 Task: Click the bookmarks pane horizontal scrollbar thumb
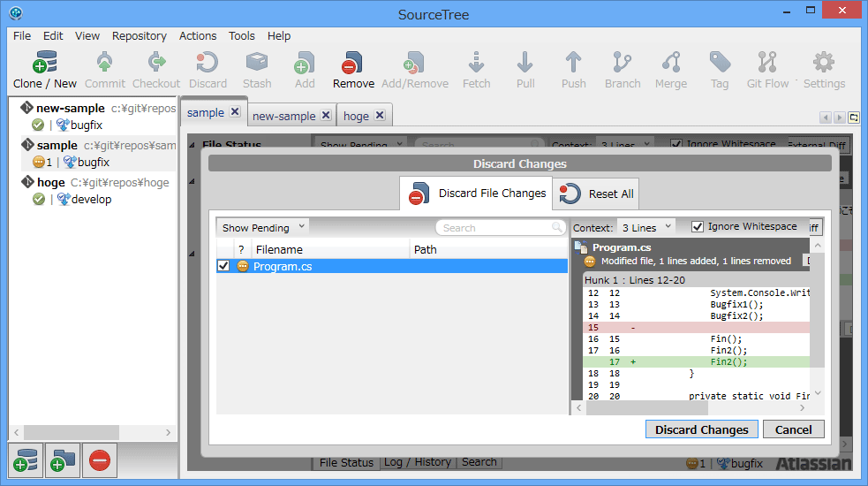tap(72, 432)
